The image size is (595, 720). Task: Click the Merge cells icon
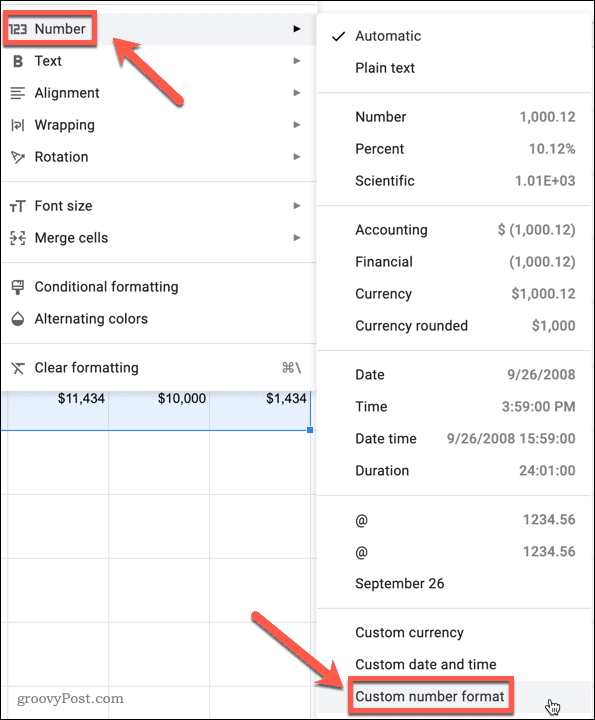18,238
